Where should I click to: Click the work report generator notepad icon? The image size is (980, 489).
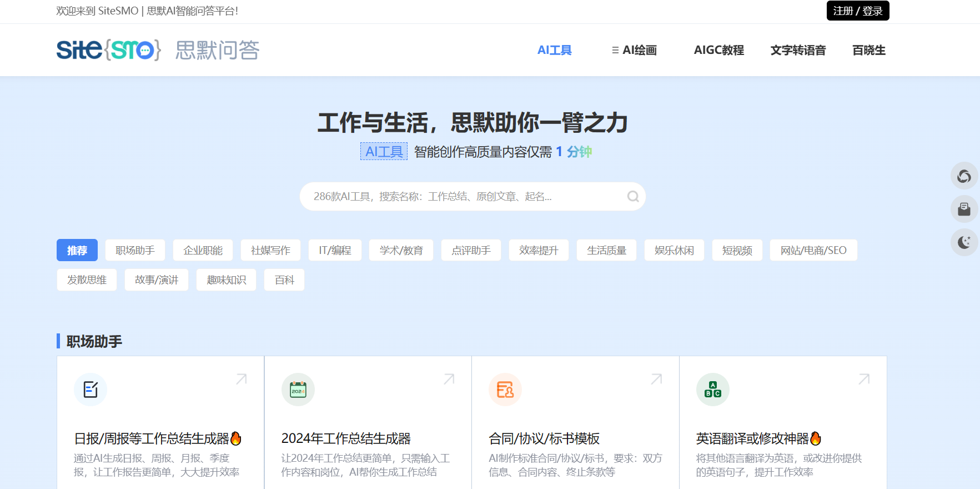point(91,390)
